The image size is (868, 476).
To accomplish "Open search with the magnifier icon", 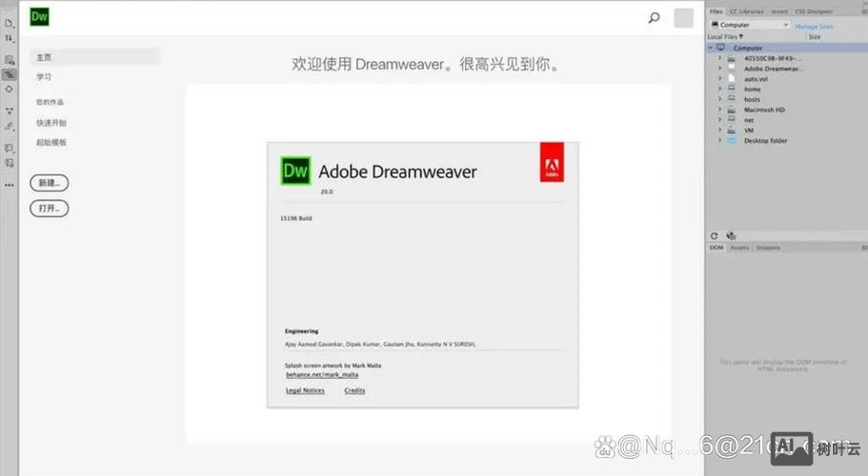I will (x=654, y=18).
